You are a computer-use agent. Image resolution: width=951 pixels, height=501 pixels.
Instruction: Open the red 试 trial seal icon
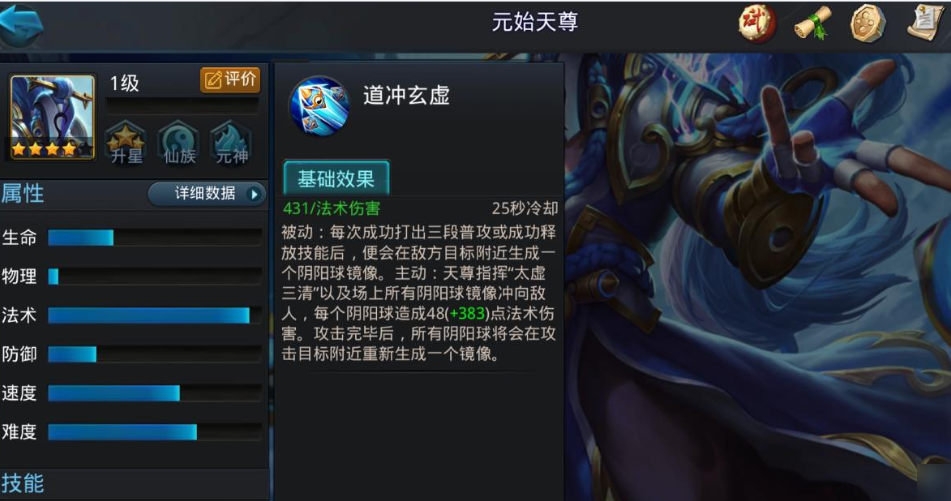click(x=756, y=24)
